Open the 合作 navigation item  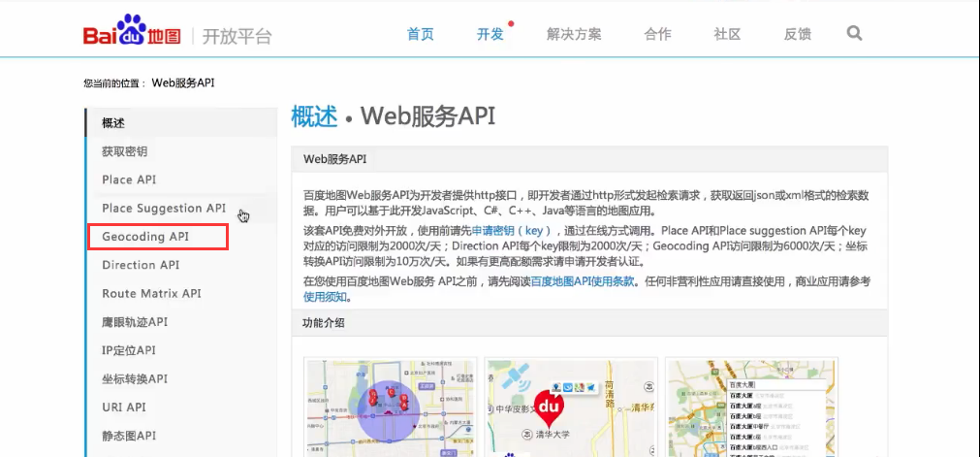pos(657,34)
